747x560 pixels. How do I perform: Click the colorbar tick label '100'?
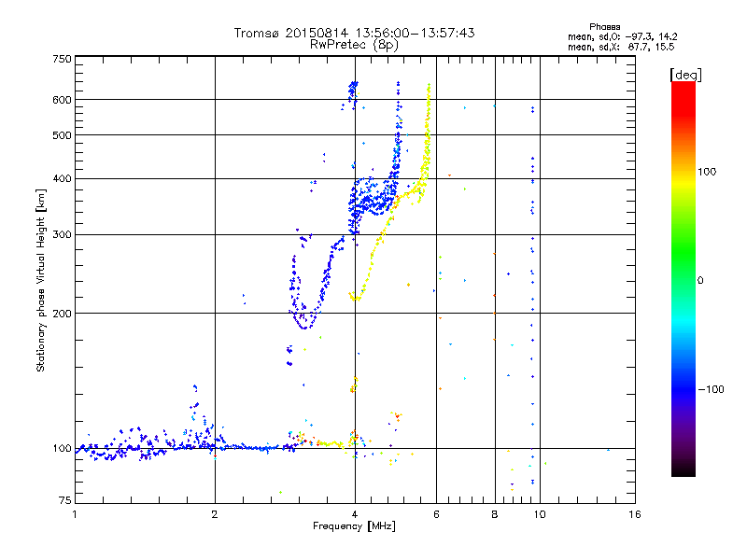pyautogui.click(x=707, y=172)
